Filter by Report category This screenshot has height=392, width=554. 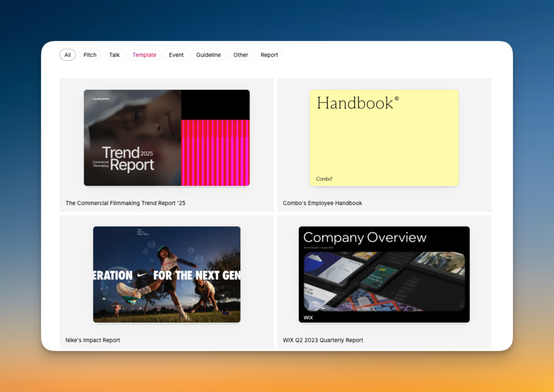269,55
